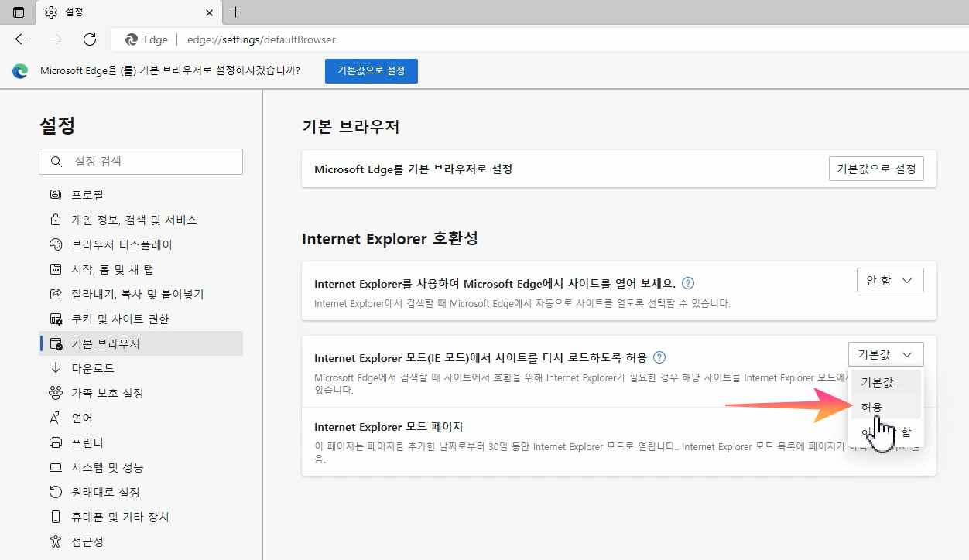Click the new tab plus button
This screenshot has height=560, width=969.
236,12
